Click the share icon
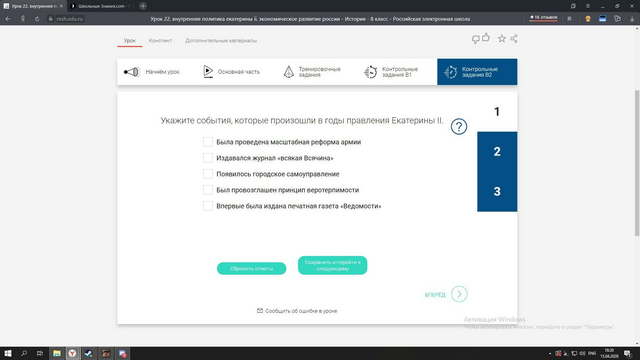 [x=514, y=38]
